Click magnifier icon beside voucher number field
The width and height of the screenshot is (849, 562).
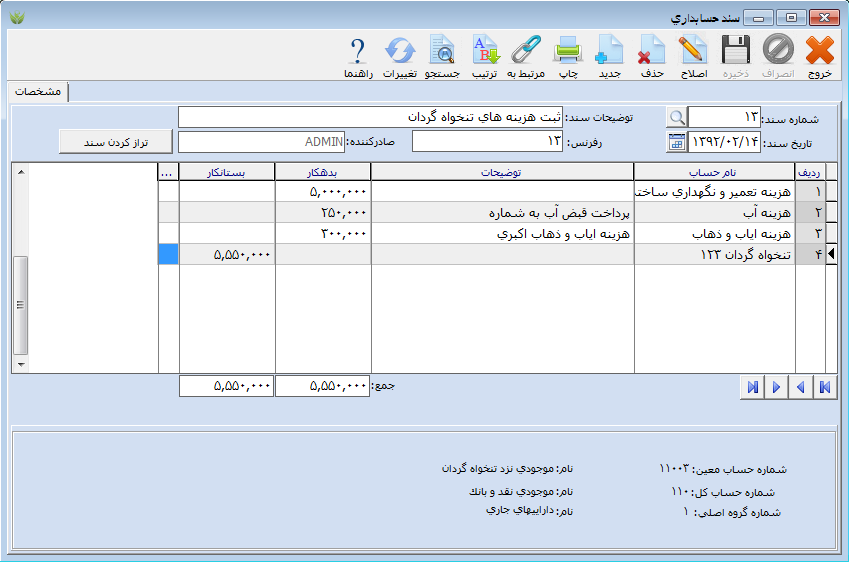(x=677, y=118)
